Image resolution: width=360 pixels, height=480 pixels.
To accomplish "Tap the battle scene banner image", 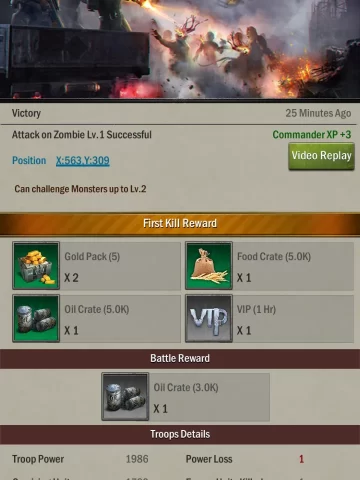I will click(x=180, y=49).
